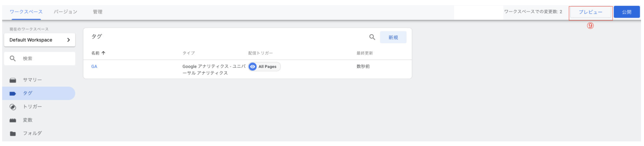
Task: Focus the 検索 input field
Action: (45, 59)
